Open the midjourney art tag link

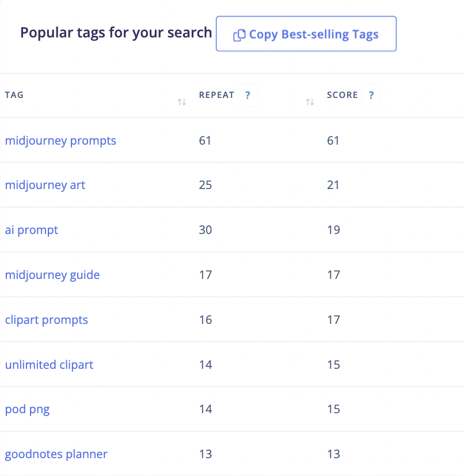[45, 185]
